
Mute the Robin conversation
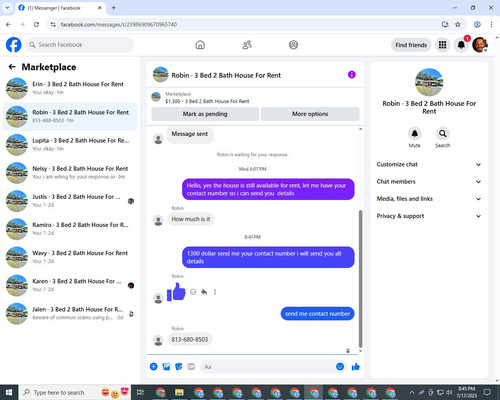(x=414, y=134)
